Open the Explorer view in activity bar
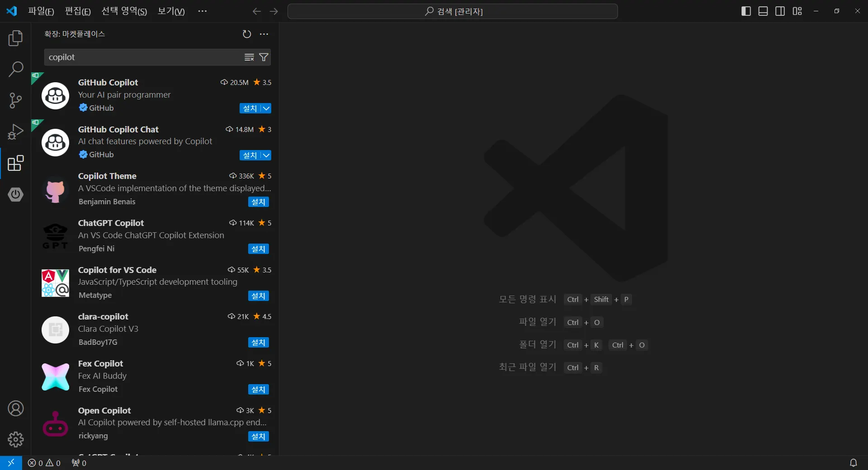This screenshot has height=470, width=868. (x=15, y=38)
